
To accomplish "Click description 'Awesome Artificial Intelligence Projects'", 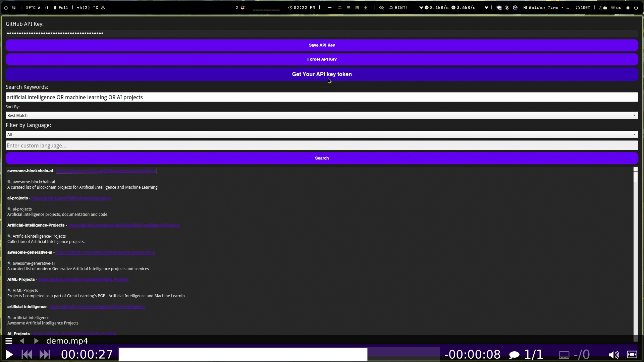I will (x=43, y=323).
